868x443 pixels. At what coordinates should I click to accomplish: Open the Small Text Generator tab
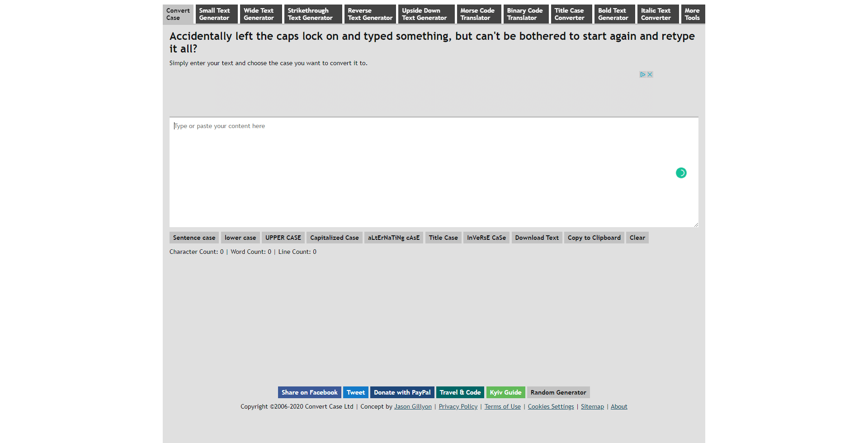coord(217,14)
